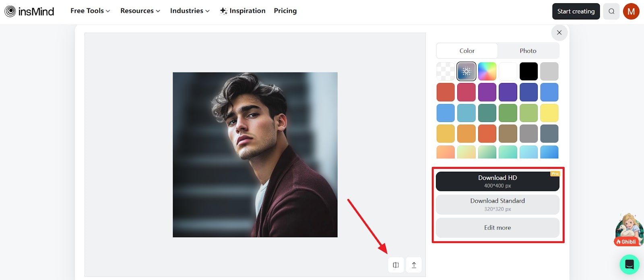The height and width of the screenshot is (280, 644).
Task: Click the Download HD button
Action: tap(497, 181)
